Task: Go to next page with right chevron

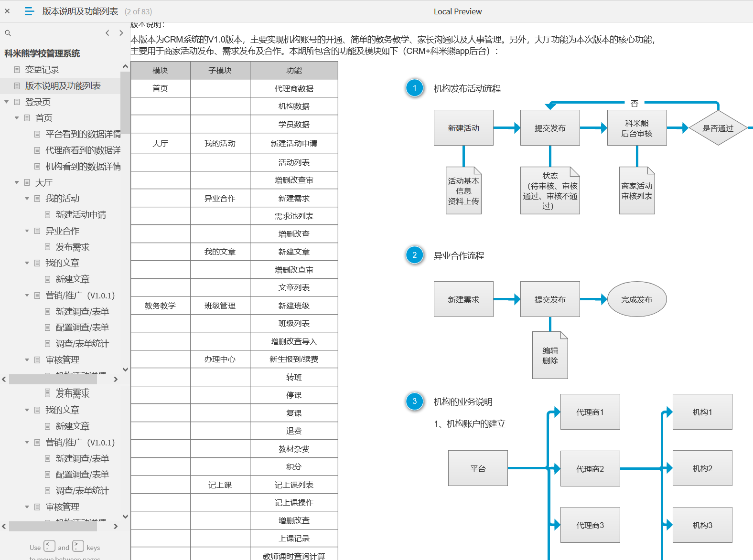Action: [121, 33]
